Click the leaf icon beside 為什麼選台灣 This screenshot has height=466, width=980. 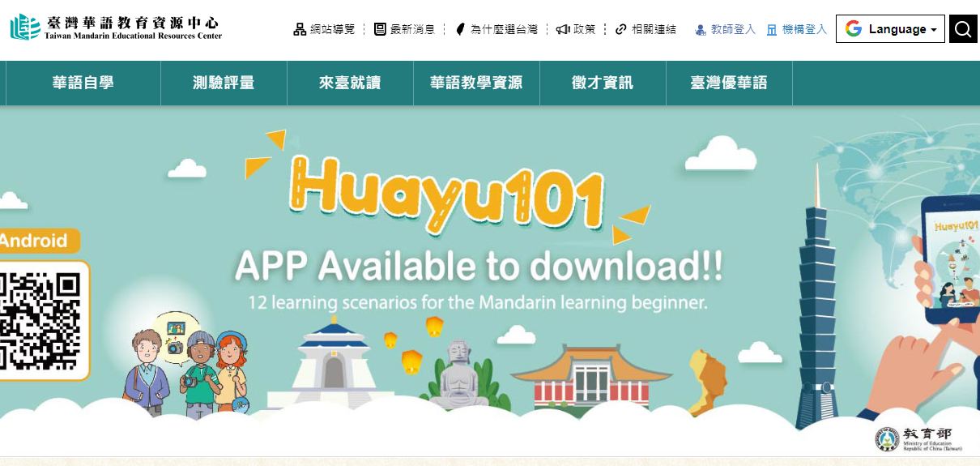click(x=460, y=29)
